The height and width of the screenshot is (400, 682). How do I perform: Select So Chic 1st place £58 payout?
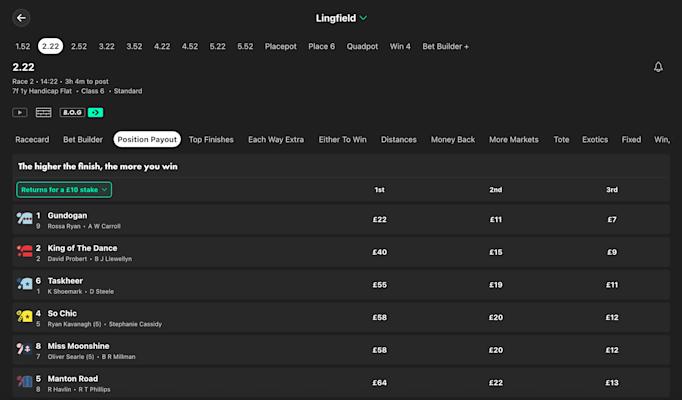tap(379, 317)
